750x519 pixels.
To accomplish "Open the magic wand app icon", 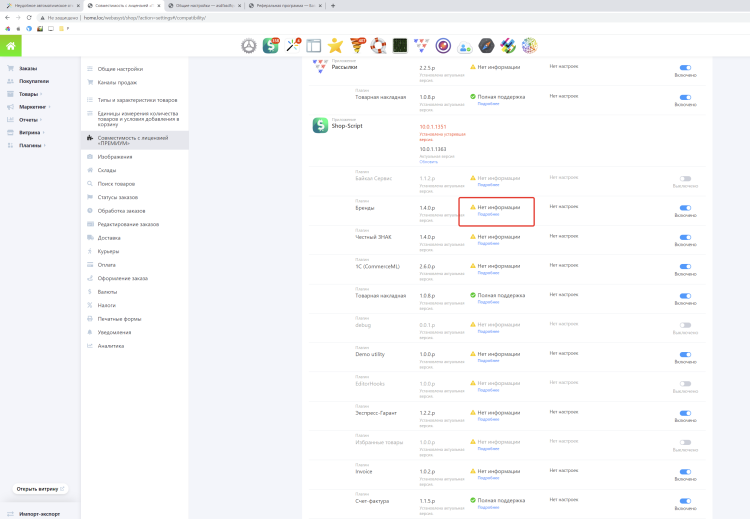I will click(x=292, y=46).
